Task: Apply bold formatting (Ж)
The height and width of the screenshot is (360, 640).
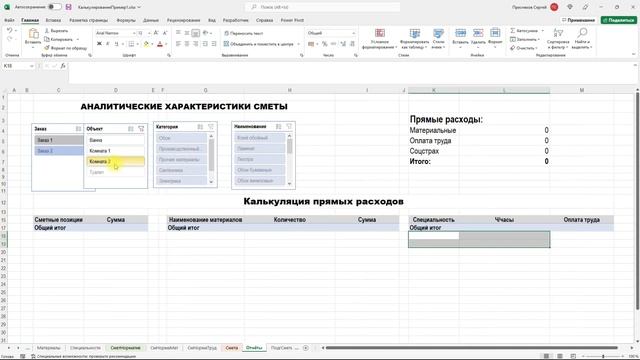Action: pyautogui.click(x=99, y=44)
